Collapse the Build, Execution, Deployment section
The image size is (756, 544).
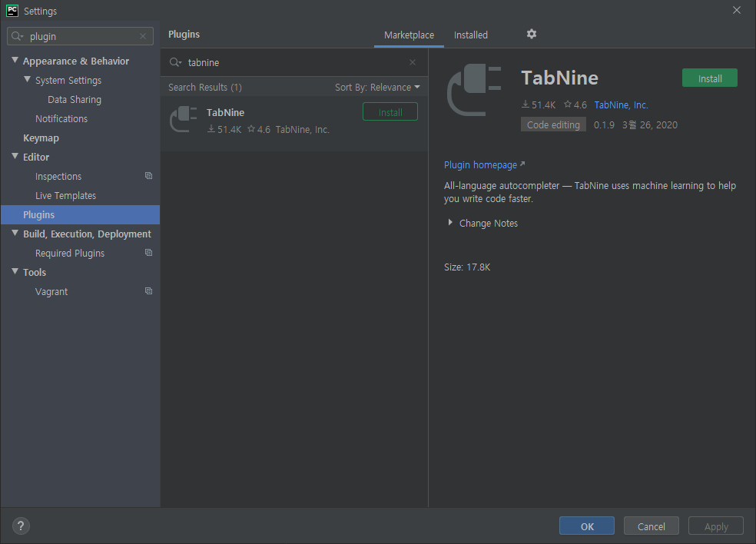tap(15, 233)
